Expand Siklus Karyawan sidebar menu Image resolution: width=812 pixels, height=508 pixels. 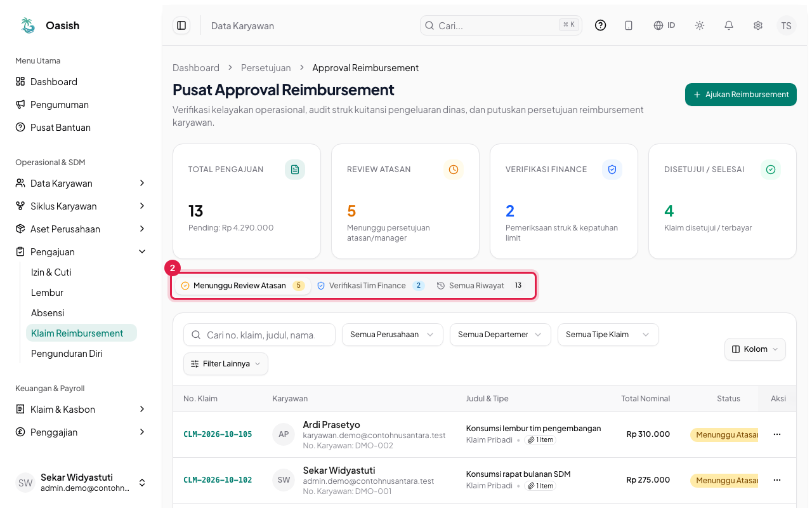[x=81, y=206]
